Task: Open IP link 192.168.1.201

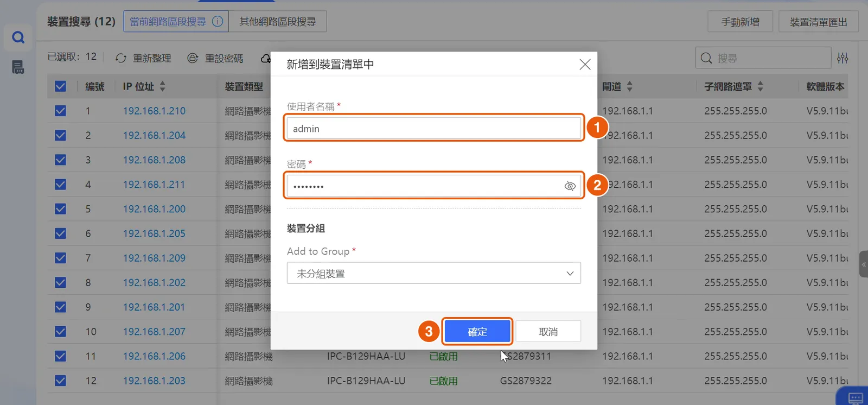Action: 154,307
